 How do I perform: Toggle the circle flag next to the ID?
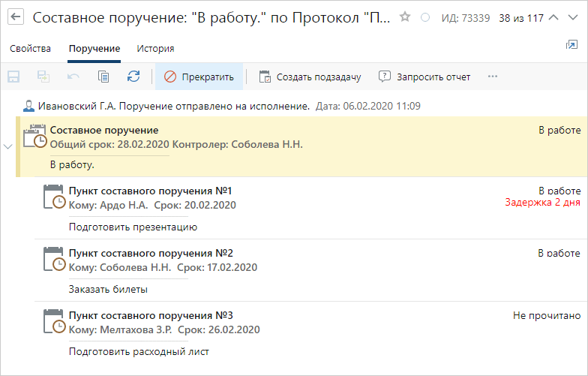[424, 17]
